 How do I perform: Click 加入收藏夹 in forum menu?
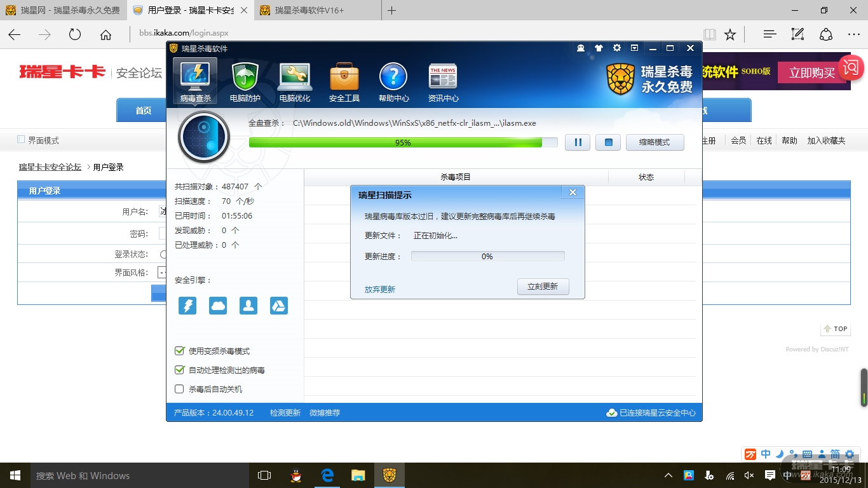point(826,140)
